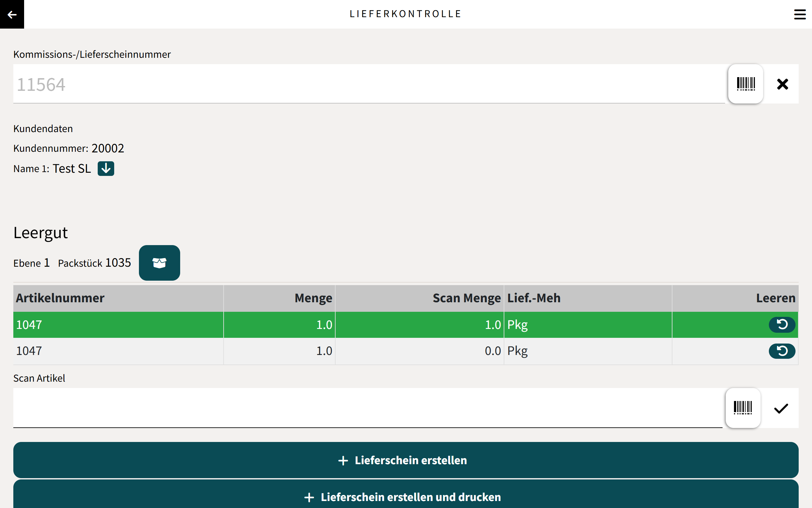Select the Kundendaten label
Image resolution: width=812 pixels, height=508 pixels.
point(43,129)
